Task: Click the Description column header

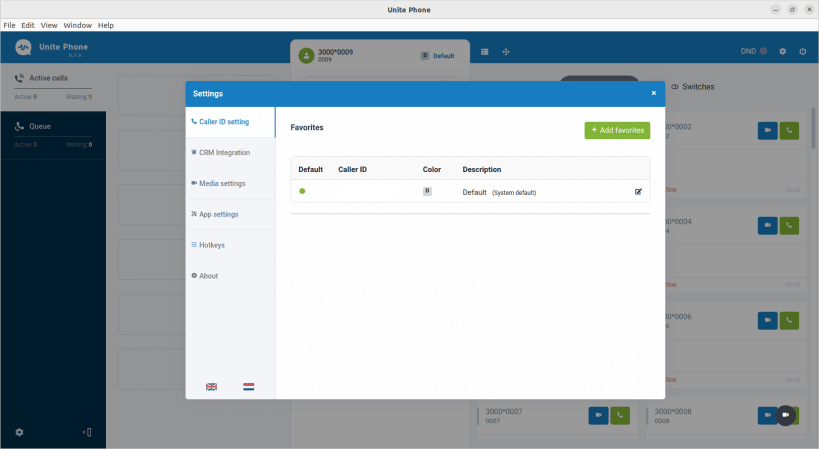Action: coord(482,170)
